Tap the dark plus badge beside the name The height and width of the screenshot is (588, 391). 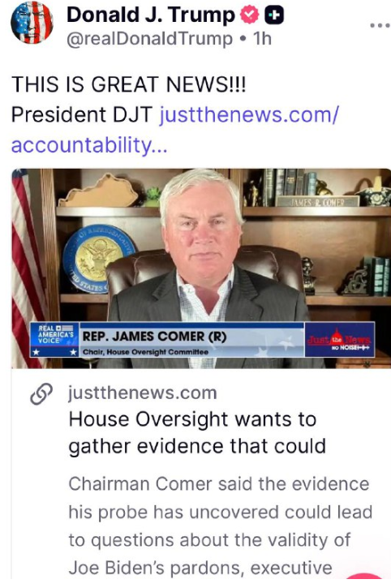click(274, 15)
